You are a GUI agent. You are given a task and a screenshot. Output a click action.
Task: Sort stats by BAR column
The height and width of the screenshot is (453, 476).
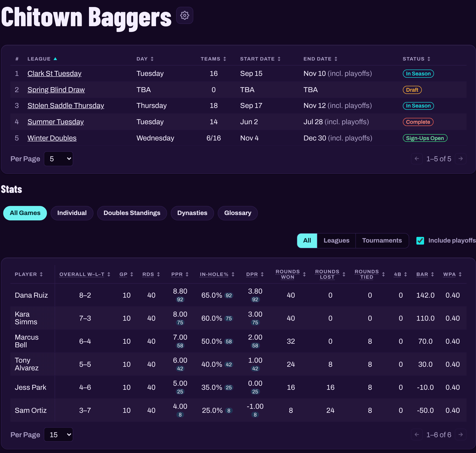point(425,274)
